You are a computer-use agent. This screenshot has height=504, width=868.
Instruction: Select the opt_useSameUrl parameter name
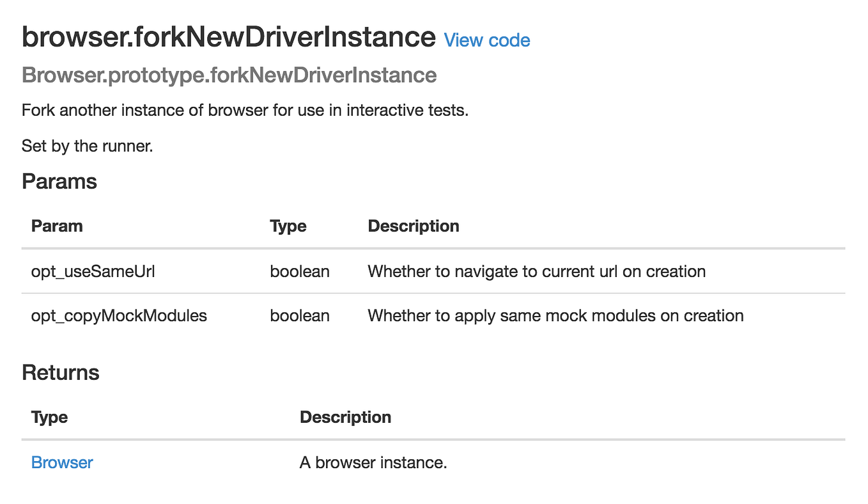click(x=92, y=271)
